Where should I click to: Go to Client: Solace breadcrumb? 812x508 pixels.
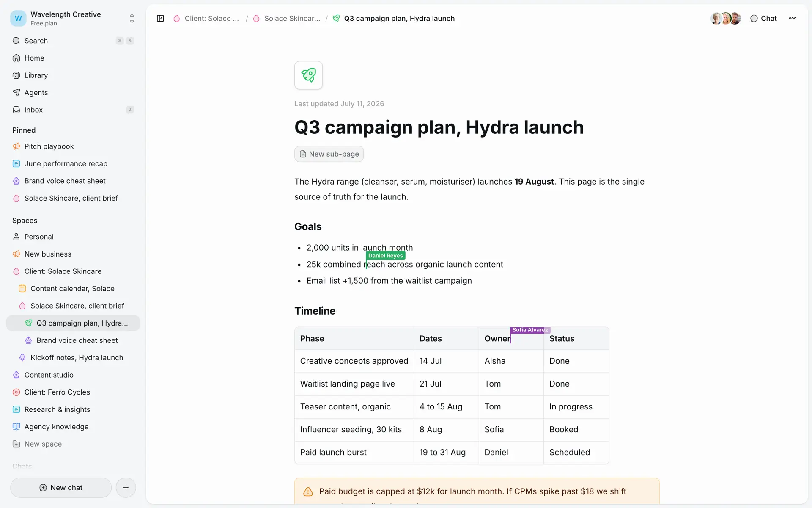(x=206, y=19)
